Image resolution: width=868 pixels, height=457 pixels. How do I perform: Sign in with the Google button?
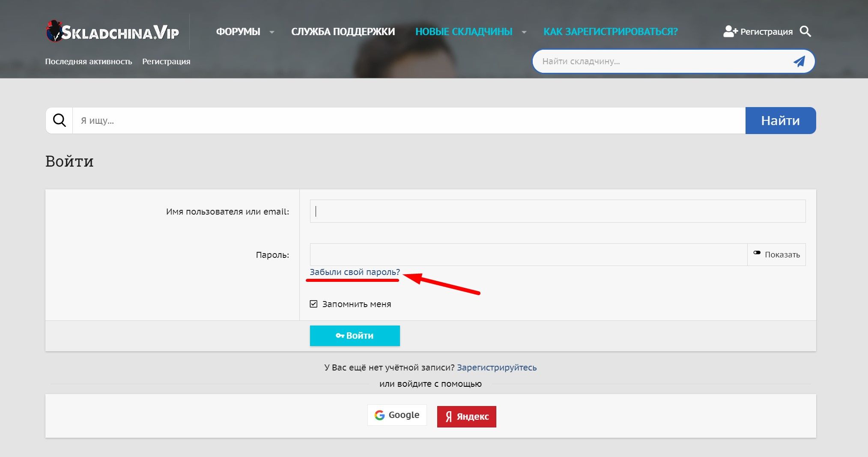click(397, 415)
